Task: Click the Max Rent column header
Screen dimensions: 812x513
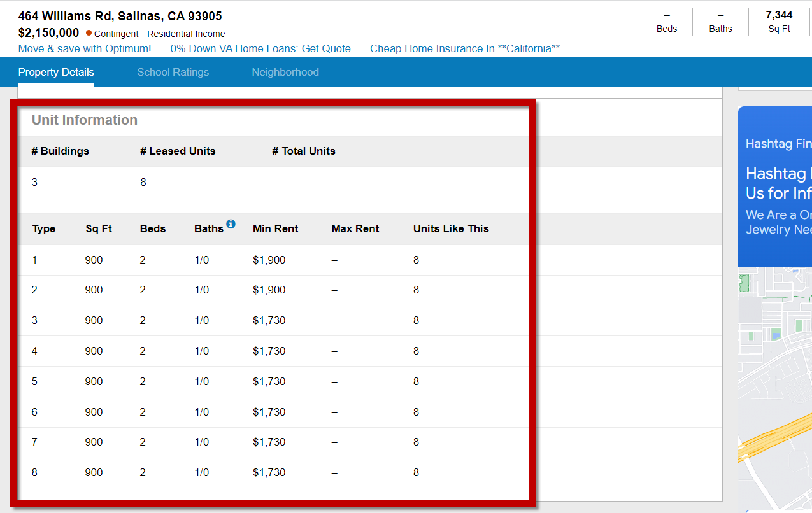Action: [x=355, y=228]
